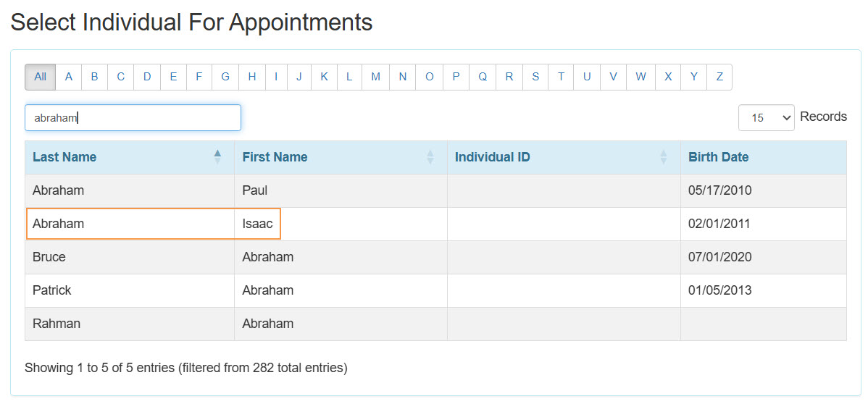
Task: Click the Birth Date column header
Action: (x=718, y=157)
